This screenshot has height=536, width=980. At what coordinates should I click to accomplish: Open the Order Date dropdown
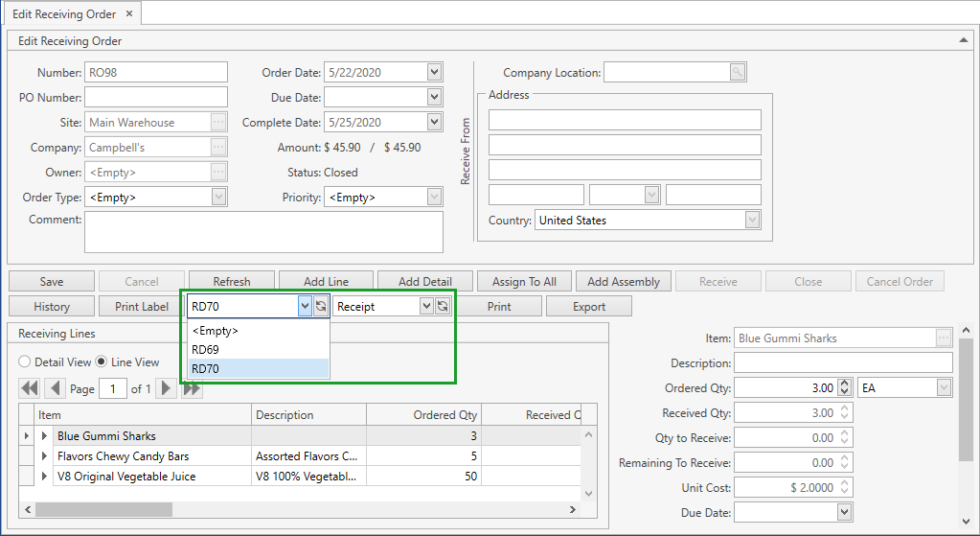click(434, 73)
